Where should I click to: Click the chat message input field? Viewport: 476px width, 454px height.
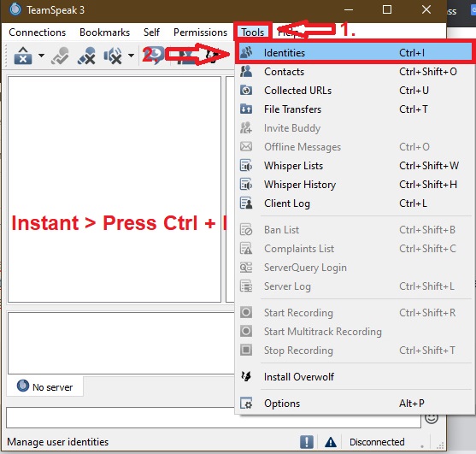coord(214,418)
